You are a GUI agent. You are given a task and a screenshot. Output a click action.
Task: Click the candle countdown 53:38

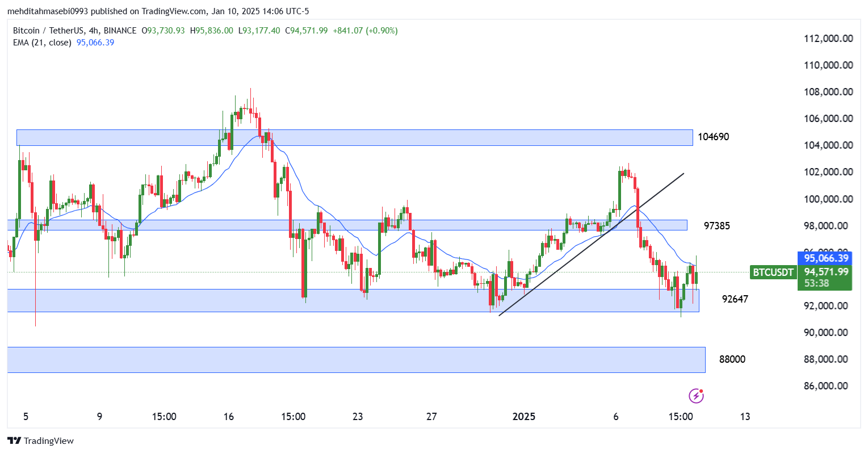(816, 283)
